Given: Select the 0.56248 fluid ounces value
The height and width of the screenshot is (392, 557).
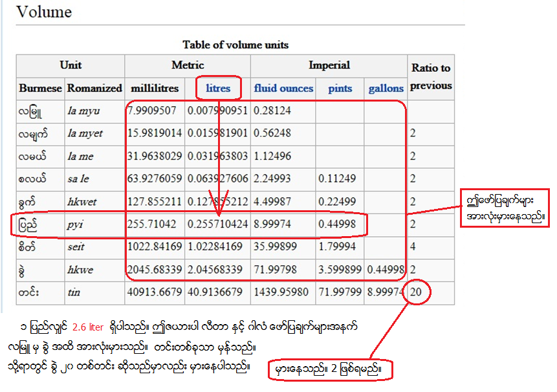Looking at the screenshot, I should tap(272, 133).
